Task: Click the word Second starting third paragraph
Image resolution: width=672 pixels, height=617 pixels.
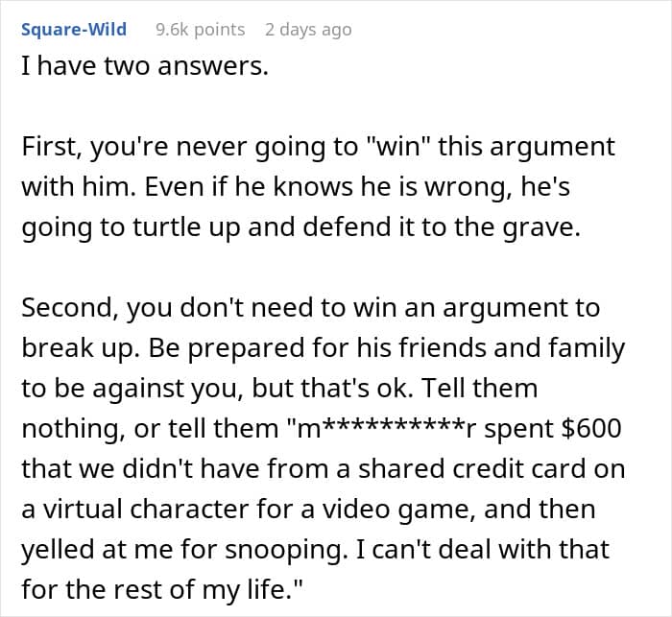Action: pos(69,308)
